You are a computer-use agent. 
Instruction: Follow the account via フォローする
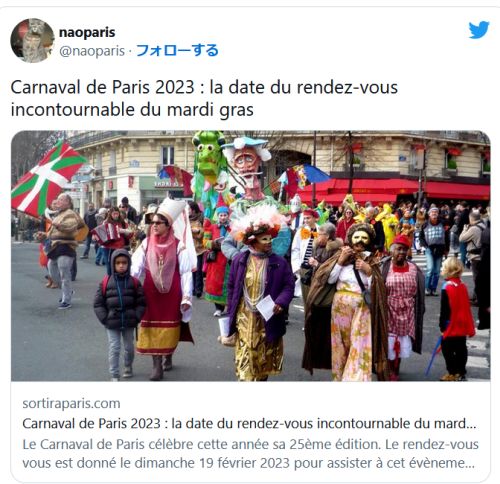point(177,51)
